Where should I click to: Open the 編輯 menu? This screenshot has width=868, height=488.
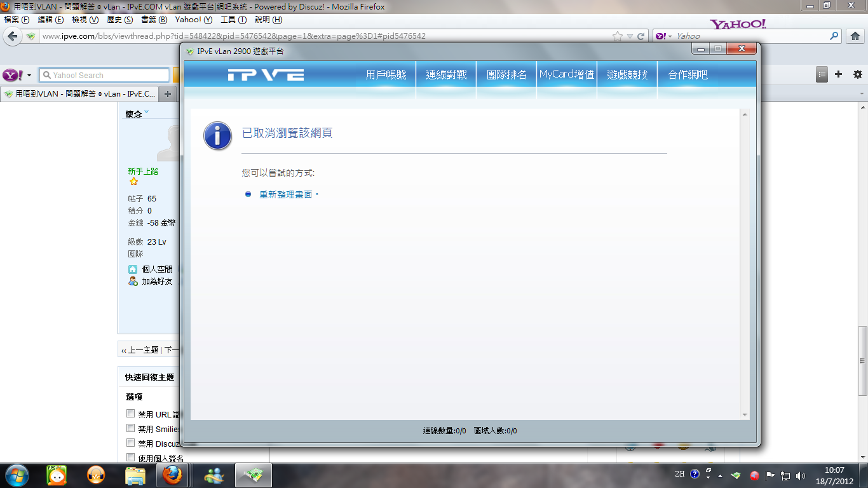pos(51,20)
